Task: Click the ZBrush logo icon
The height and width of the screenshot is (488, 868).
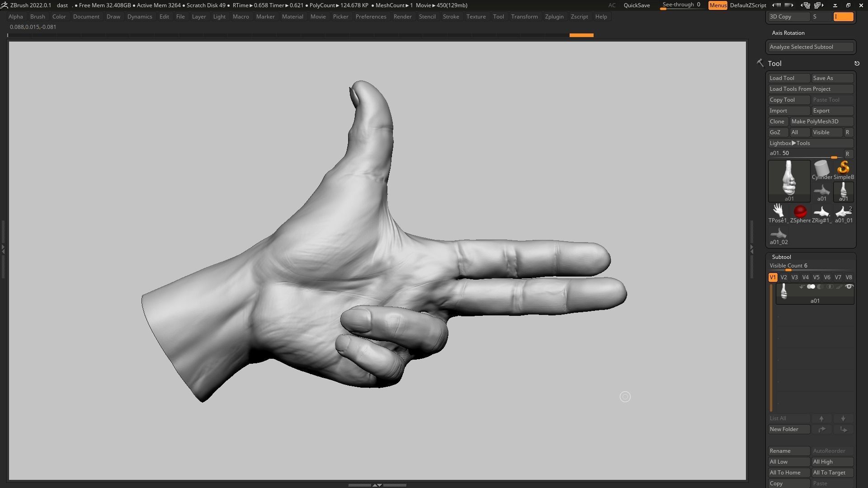Action: click(x=4, y=5)
